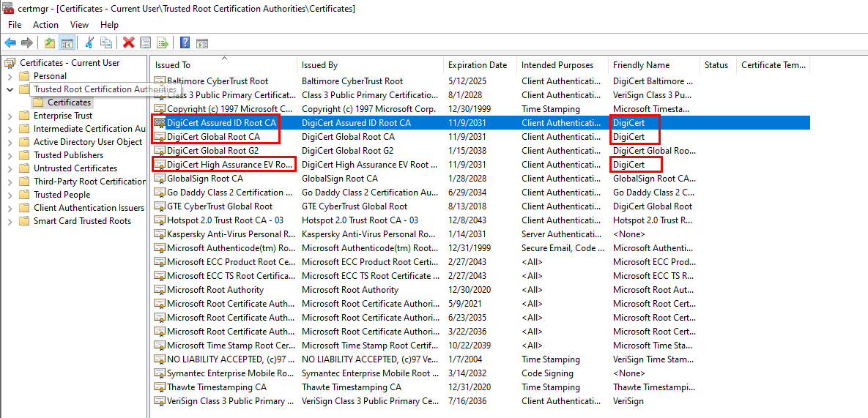Select Go Daddy Class 2 Certification row
Image resolution: width=868 pixels, height=418 pixels.
click(481, 193)
